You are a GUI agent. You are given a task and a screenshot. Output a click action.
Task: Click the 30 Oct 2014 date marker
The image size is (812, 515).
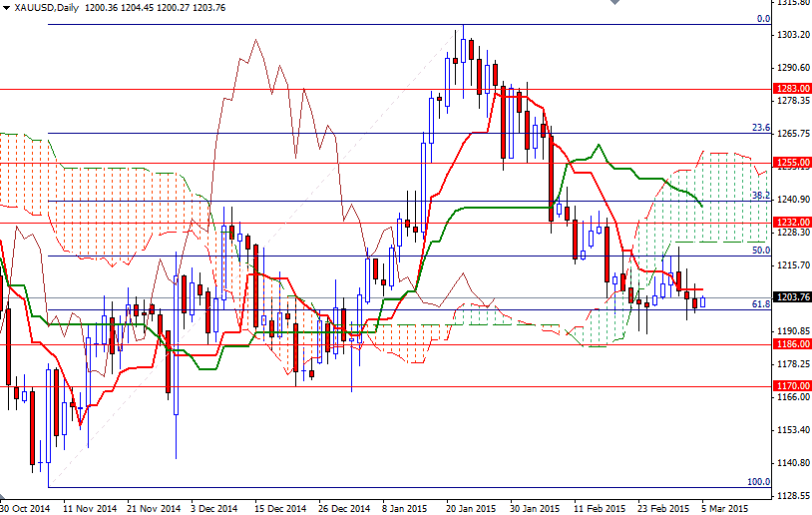[x=27, y=508]
